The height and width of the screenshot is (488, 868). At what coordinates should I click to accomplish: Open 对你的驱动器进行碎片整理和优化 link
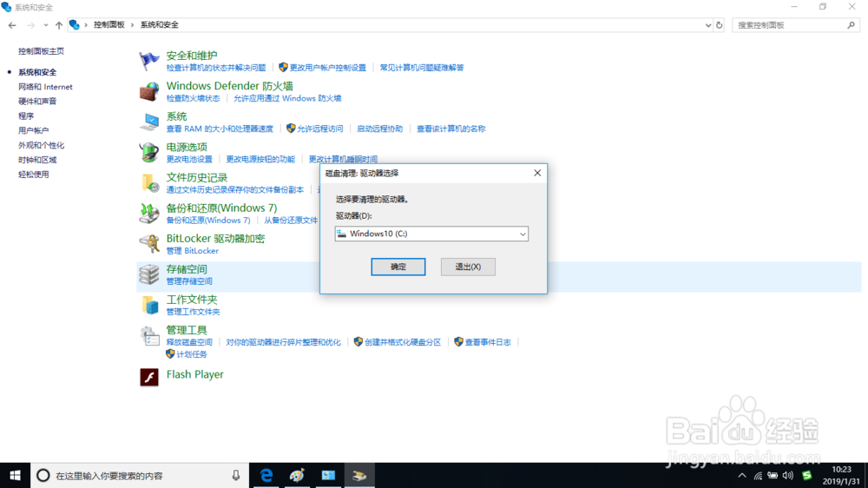[283, 342]
